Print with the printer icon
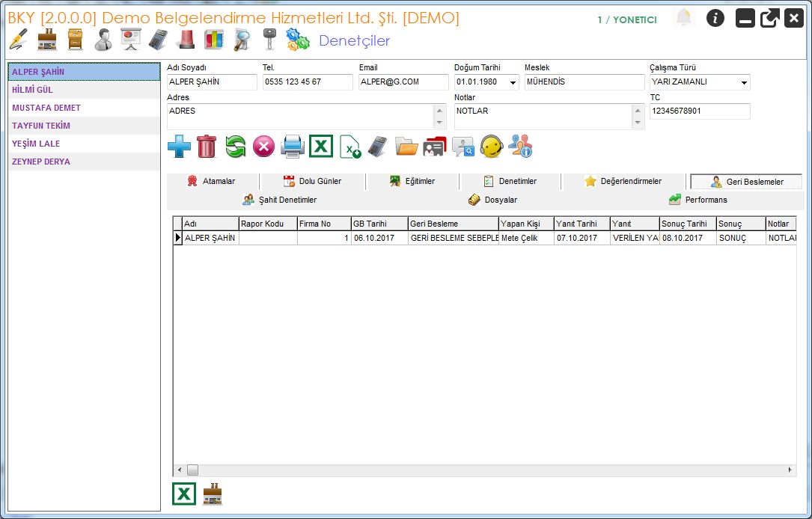This screenshot has height=519, width=812. pos(293,147)
